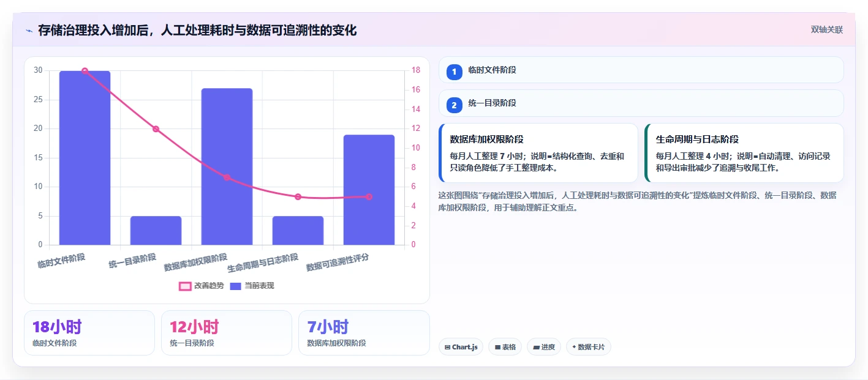The image size is (868, 380).
Task: Click the 生命周期与日志阶段 x-axis label
Action: point(262,263)
